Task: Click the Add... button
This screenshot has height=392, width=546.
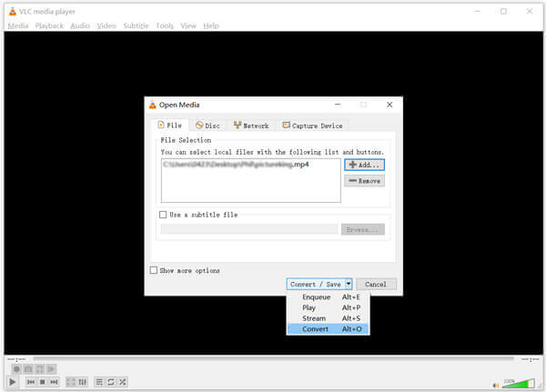Action: 365,165
